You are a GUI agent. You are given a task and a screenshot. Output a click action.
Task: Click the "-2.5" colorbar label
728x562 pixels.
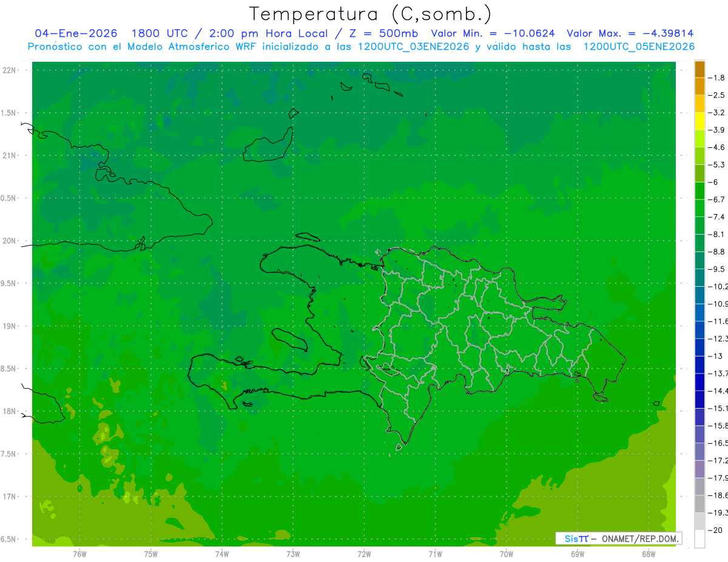pyautogui.click(x=718, y=95)
